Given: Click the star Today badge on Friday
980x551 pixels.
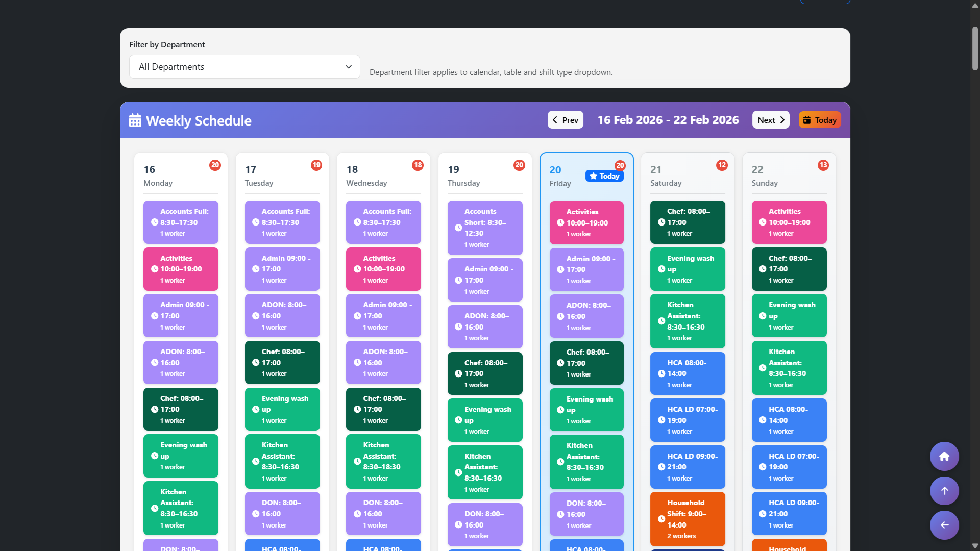Looking at the screenshot, I should click(604, 176).
